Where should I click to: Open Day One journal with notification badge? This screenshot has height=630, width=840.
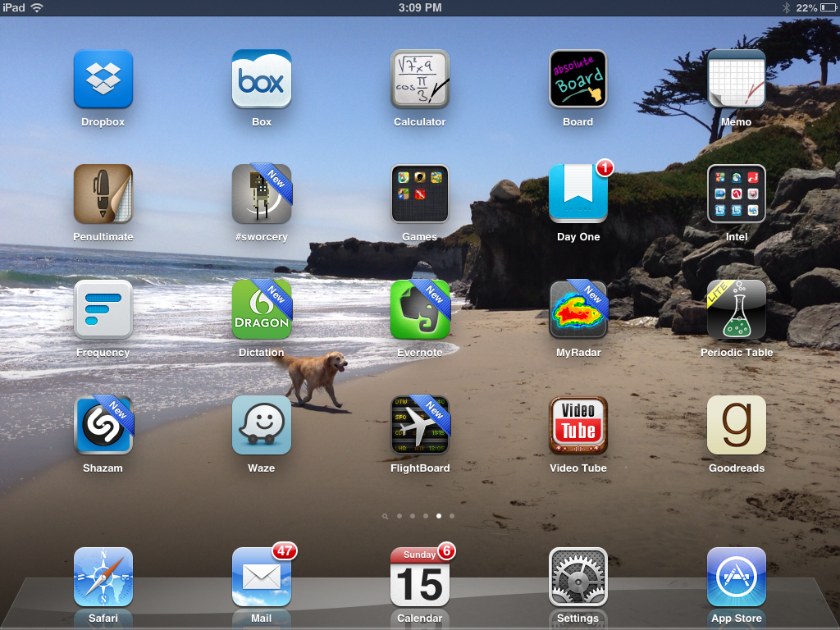point(577,194)
